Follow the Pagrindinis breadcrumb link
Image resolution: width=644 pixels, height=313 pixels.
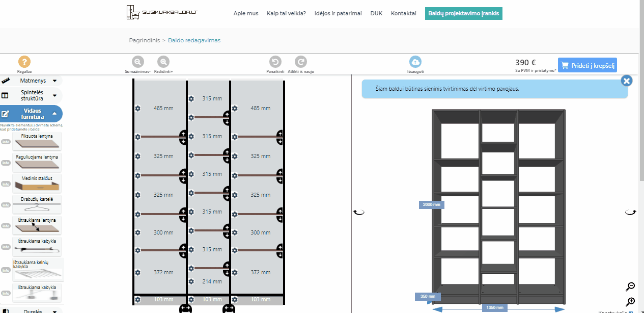coord(145,40)
